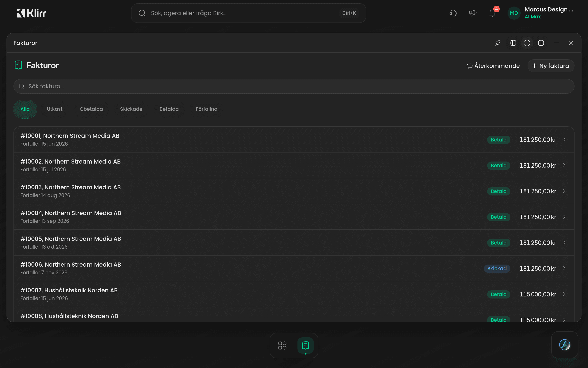The height and width of the screenshot is (368, 588).
Task: Open the Birk assistant button
Action: pyautogui.click(x=565, y=345)
